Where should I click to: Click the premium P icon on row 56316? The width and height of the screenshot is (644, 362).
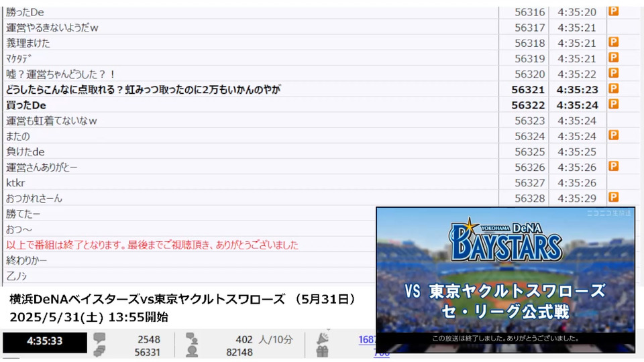(x=614, y=11)
